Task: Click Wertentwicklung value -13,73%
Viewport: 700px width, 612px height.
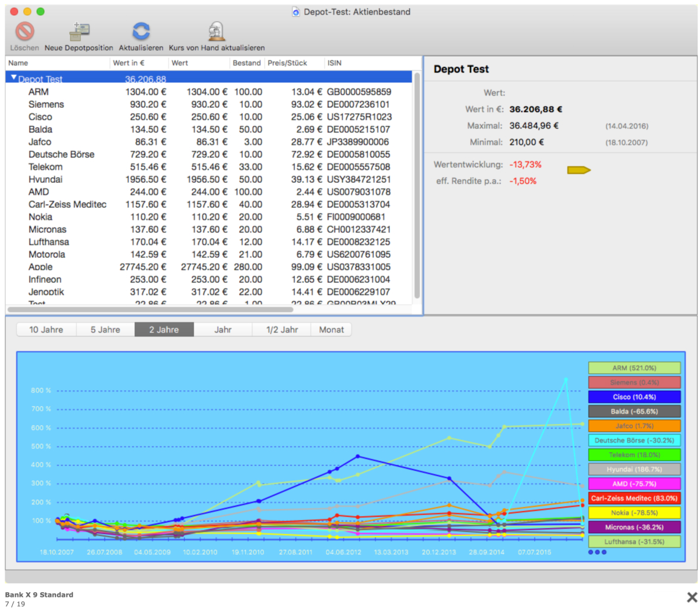Action: tap(525, 165)
